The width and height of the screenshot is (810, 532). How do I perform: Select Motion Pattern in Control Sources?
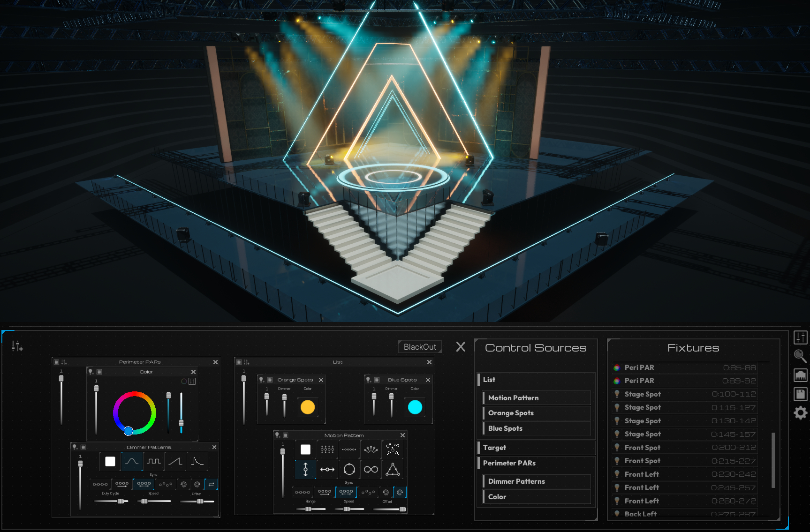536,398
